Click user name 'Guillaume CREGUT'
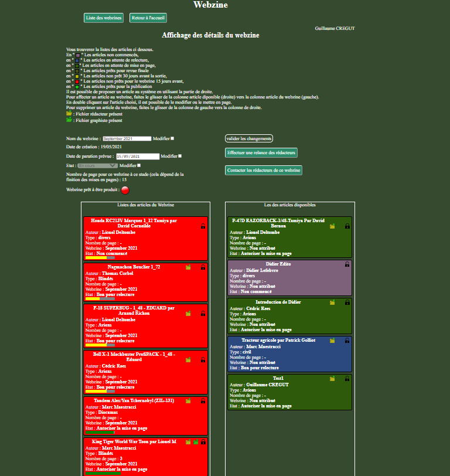The height and width of the screenshot is (476, 450). (335, 28)
